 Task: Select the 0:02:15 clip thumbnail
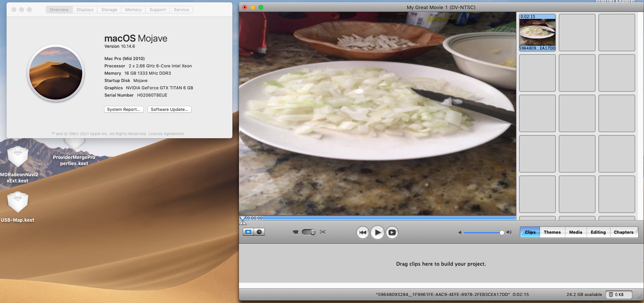click(537, 32)
